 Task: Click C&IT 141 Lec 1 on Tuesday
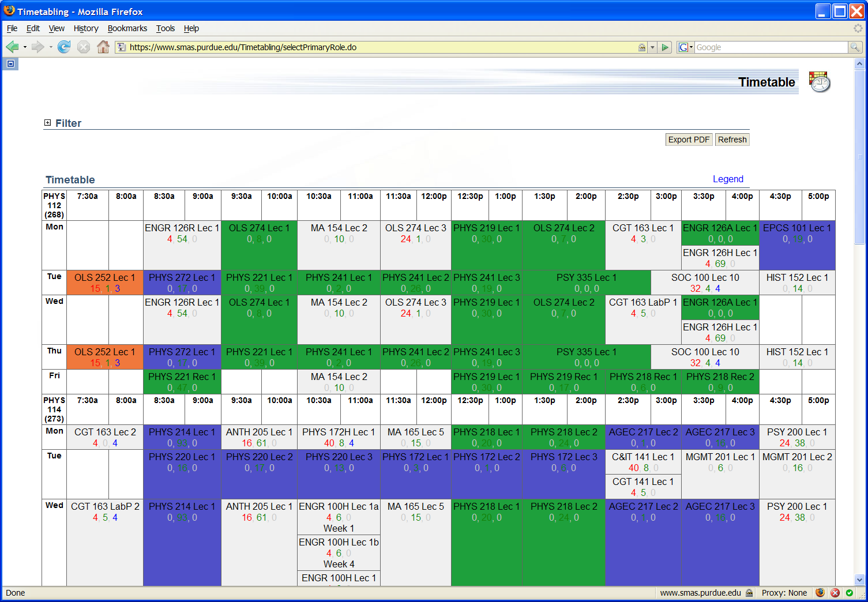(x=643, y=462)
